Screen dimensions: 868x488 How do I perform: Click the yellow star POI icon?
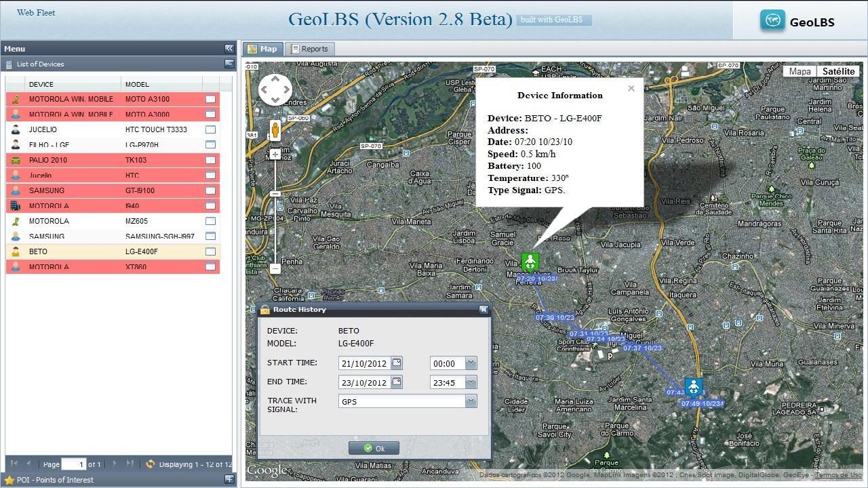point(9,479)
